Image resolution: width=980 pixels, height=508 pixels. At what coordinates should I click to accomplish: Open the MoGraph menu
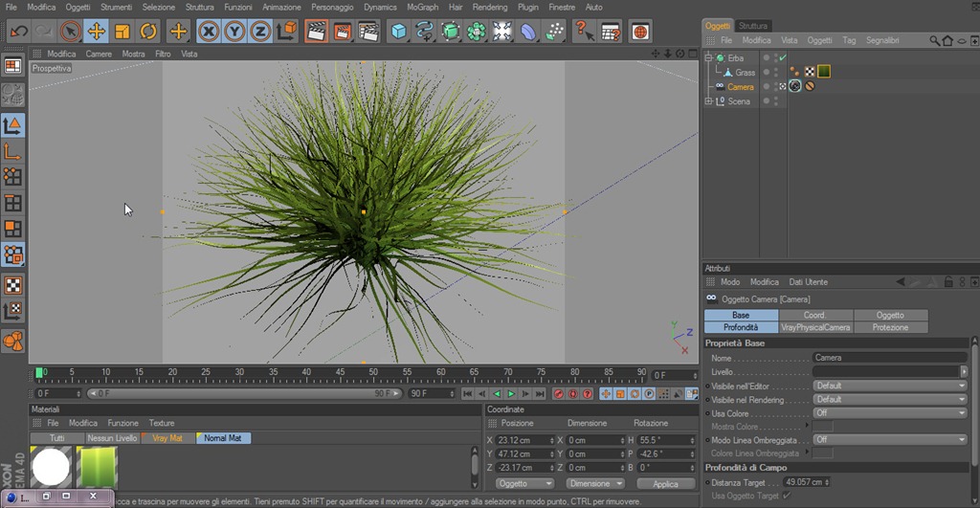point(422,7)
